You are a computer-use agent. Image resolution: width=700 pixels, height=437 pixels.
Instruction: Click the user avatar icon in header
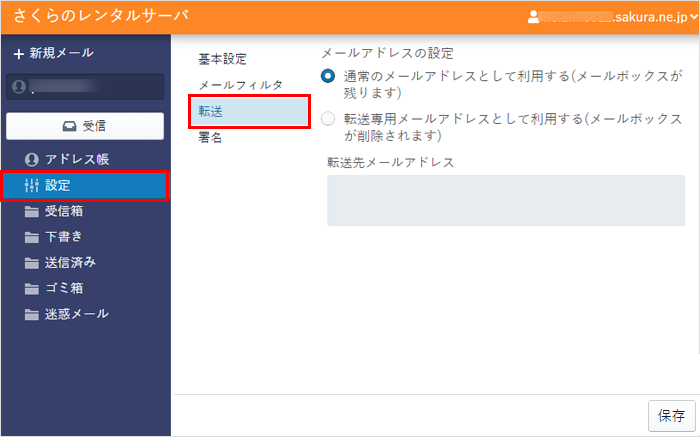pos(535,17)
